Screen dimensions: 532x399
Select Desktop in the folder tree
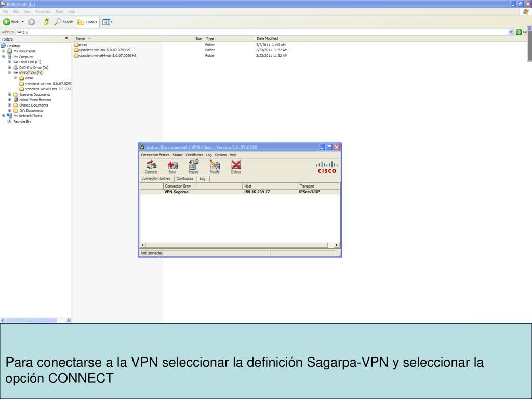pos(13,46)
